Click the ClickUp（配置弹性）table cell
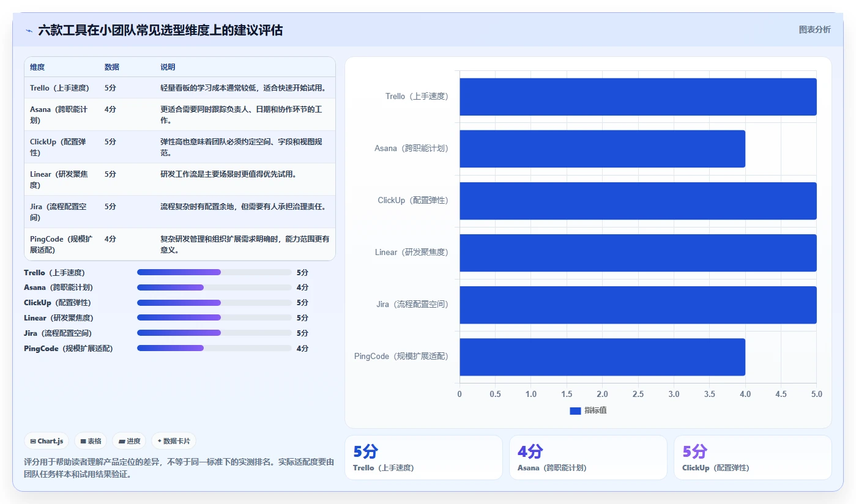The height and width of the screenshot is (504, 856). point(61,147)
